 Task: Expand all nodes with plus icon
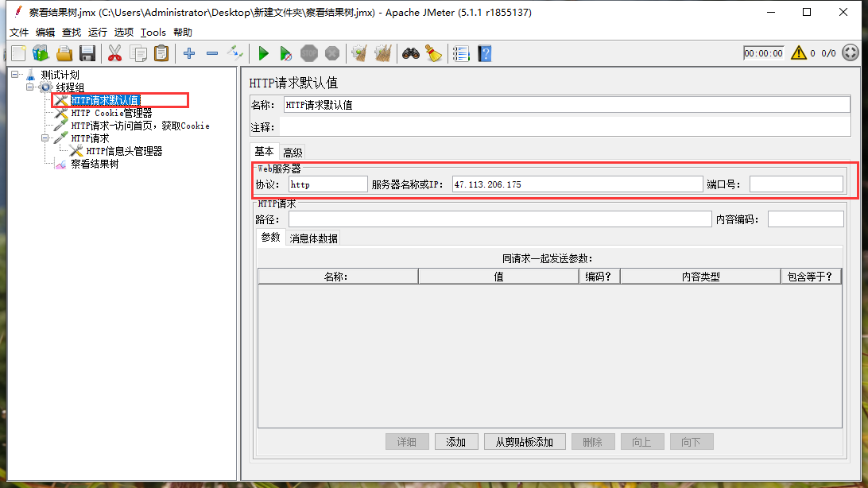click(189, 54)
